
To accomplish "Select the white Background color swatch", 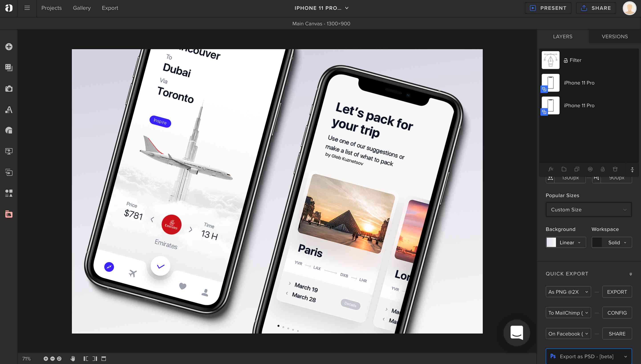I will pos(552,243).
